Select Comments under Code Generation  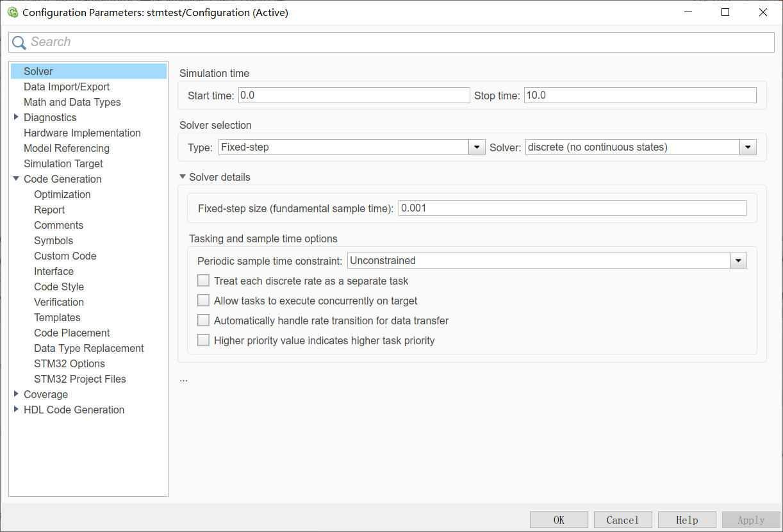[x=58, y=225]
